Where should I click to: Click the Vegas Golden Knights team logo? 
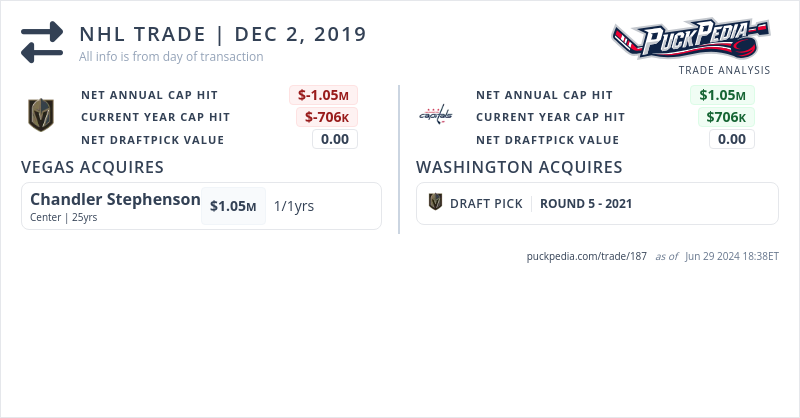click(40, 116)
